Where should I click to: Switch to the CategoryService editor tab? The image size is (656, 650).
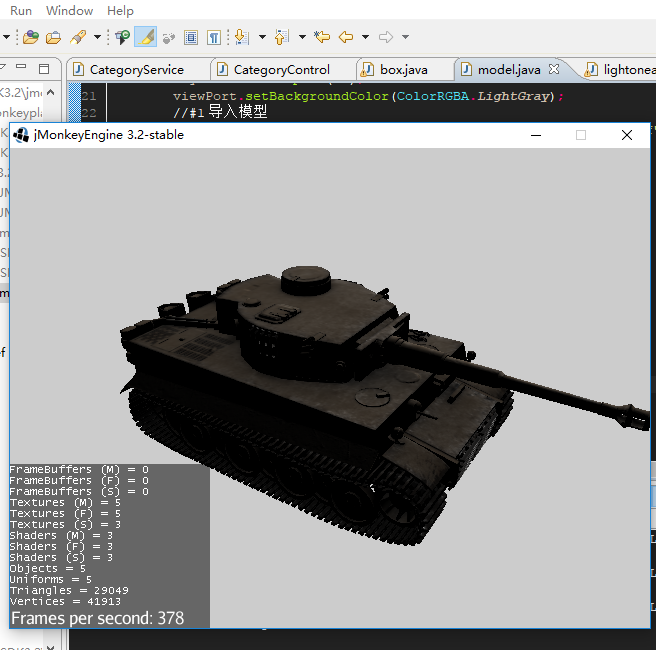pos(136,69)
